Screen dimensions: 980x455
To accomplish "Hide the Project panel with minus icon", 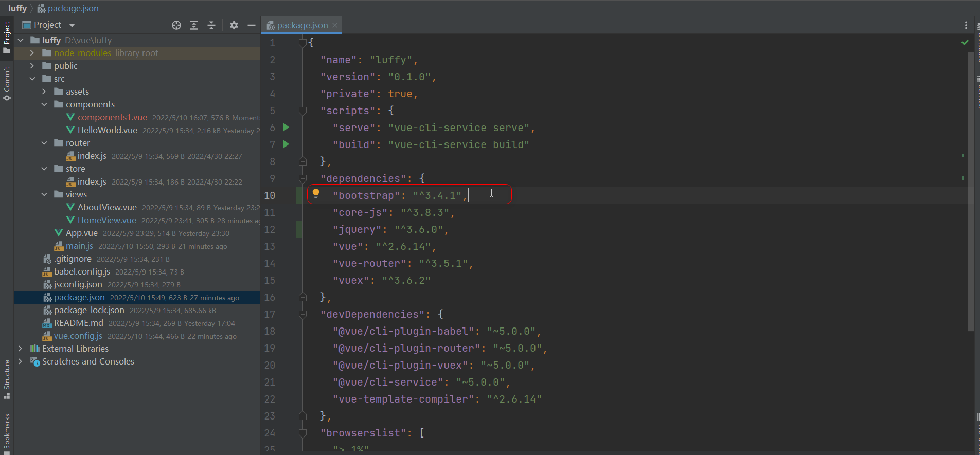I will point(252,25).
